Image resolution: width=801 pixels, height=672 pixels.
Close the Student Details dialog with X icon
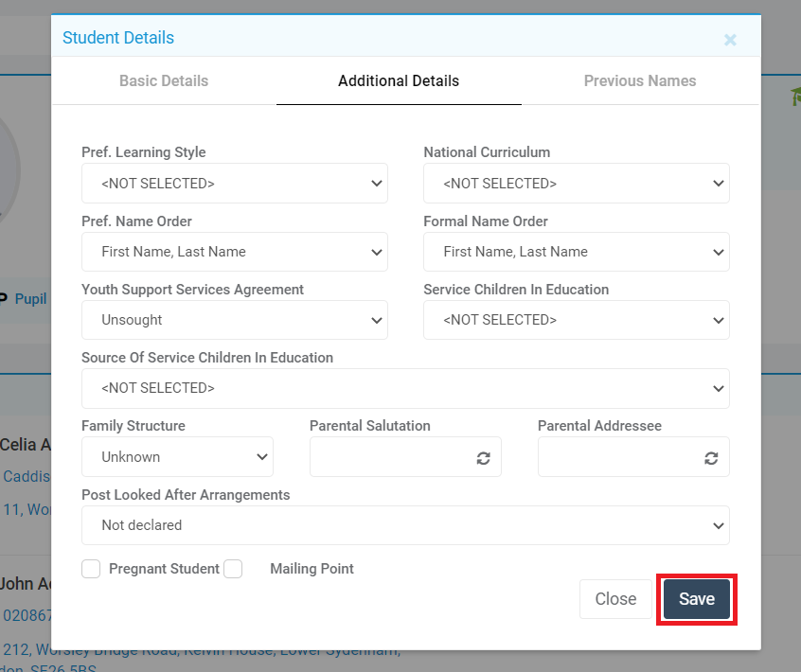pos(730,40)
